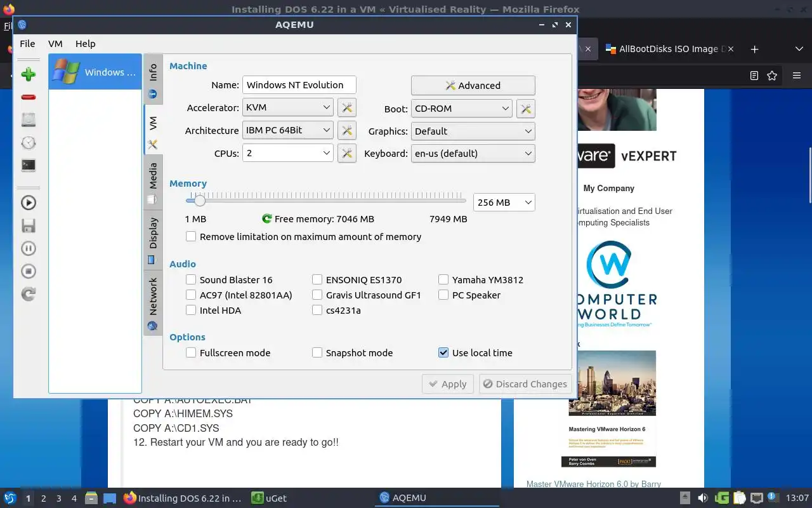Open the VM menu in AQEMU

(x=55, y=44)
